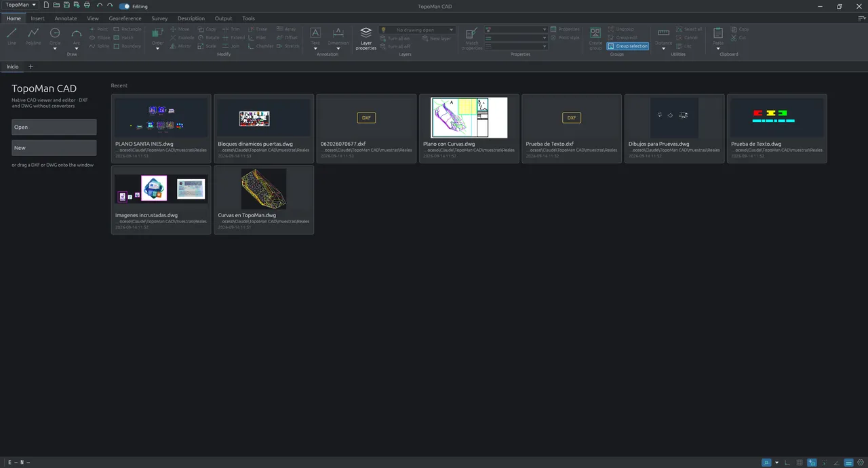The width and height of the screenshot is (868, 468).
Task: Click the Ungroup tool
Action: point(621,30)
